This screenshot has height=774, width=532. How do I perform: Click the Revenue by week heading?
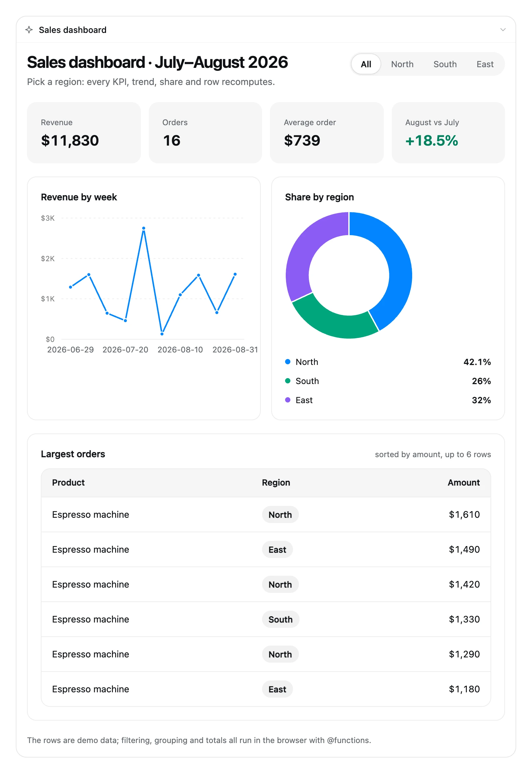pos(79,197)
